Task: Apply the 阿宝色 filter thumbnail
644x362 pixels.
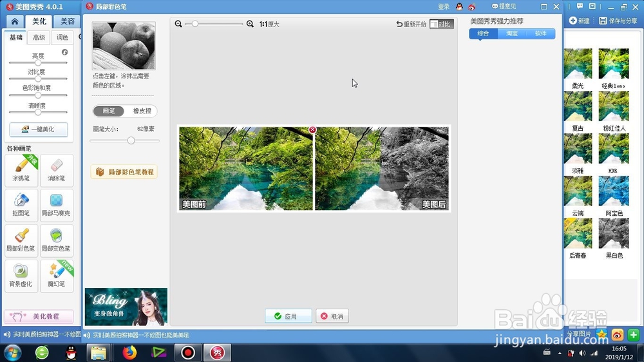Action: tap(614, 191)
